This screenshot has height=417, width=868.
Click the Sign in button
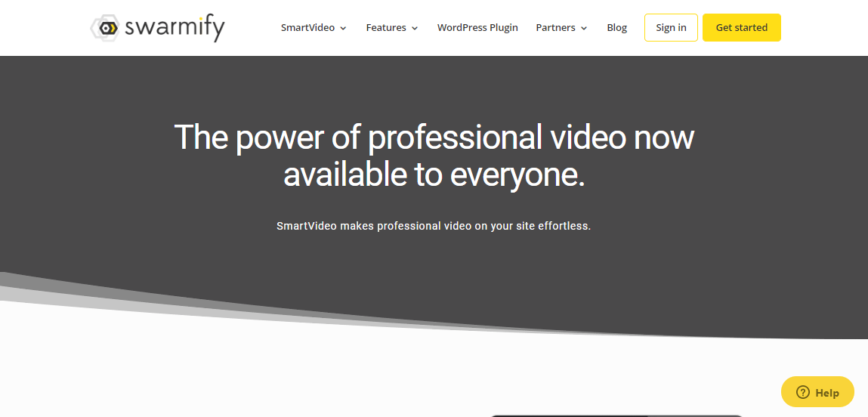pyautogui.click(x=671, y=28)
